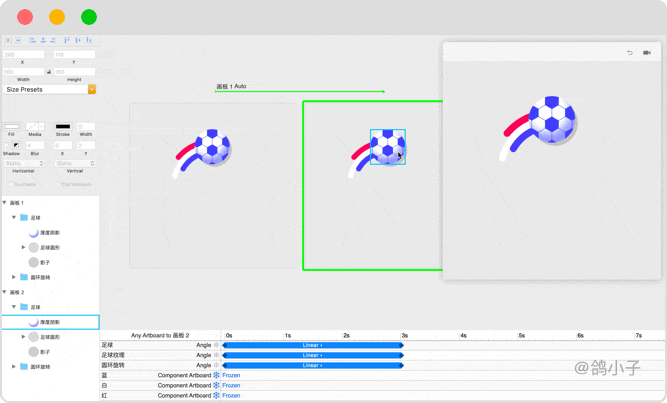Click the Linear curve label on 足球 bar
The width and height of the screenshot is (667, 403).
[x=312, y=345]
